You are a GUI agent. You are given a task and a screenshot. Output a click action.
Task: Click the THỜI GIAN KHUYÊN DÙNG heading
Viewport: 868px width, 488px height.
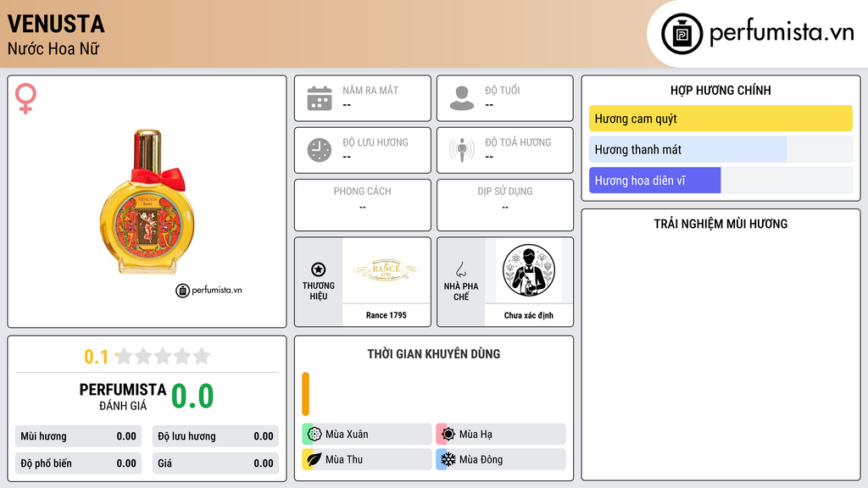point(434,354)
